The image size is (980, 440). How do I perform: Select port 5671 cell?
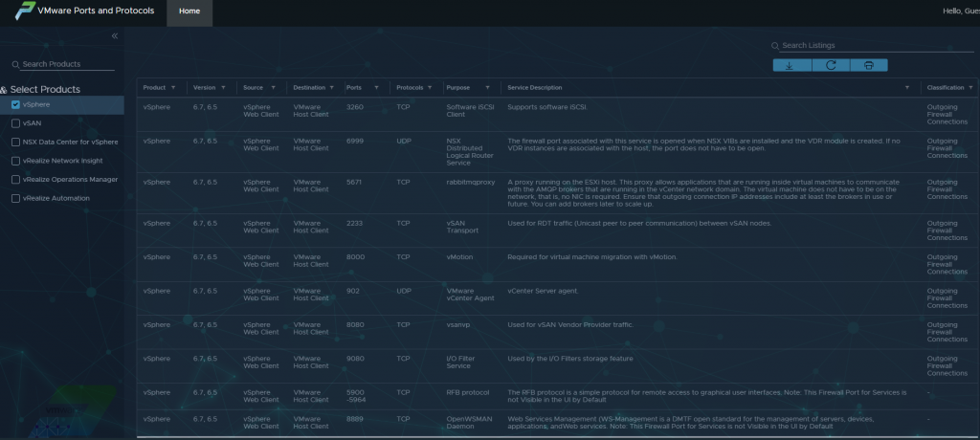pyautogui.click(x=354, y=182)
